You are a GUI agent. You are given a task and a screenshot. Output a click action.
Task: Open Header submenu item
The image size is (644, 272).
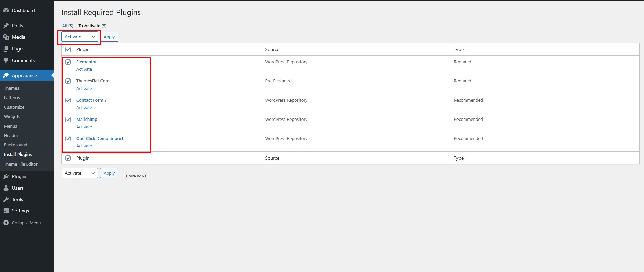[11, 135]
